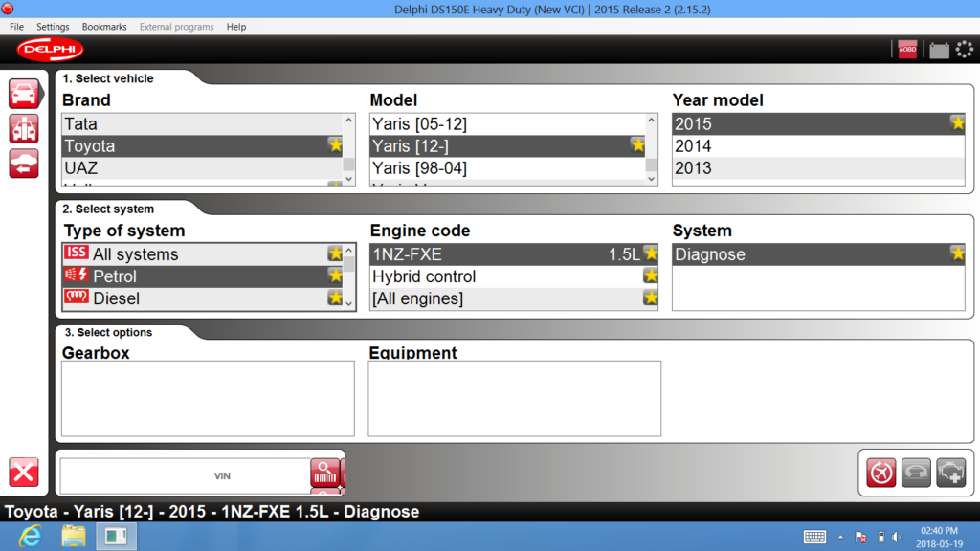The height and width of the screenshot is (551, 980).
Task: Toggle favorite star on Toyota brand
Action: click(x=335, y=145)
